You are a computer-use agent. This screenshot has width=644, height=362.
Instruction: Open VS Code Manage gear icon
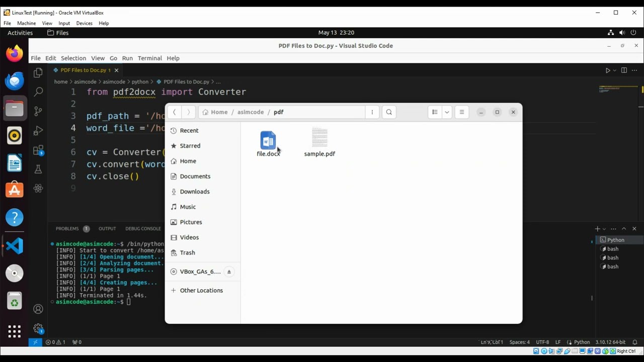38,328
